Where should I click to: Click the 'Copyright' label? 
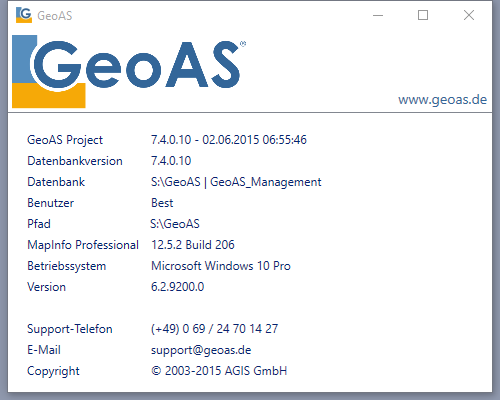(53, 371)
